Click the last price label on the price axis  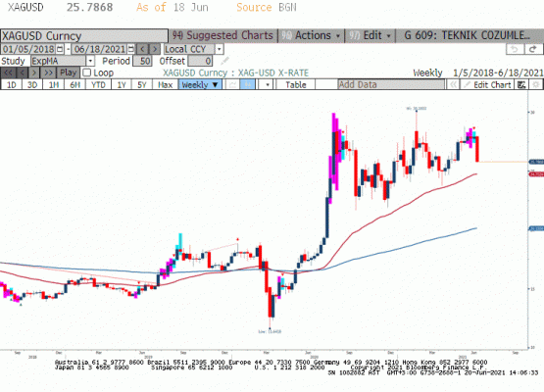click(x=536, y=162)
